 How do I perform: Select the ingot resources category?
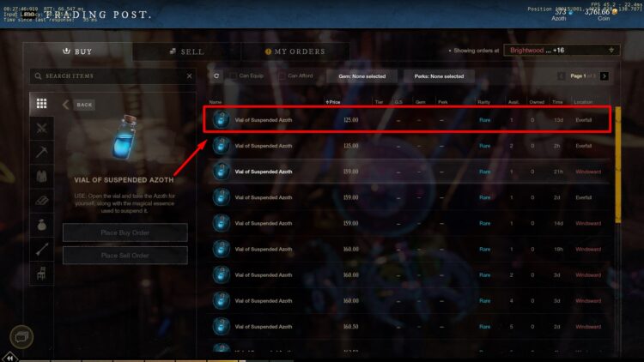pos(41,201)
